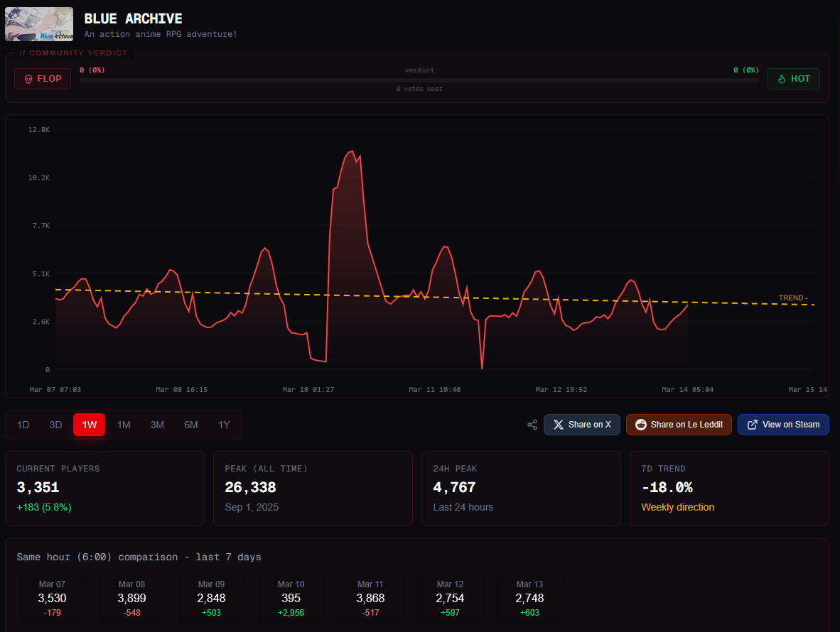Screen dimensions: 840x632
Task: Click x-axis label Mar 11 10:40
Action: 434,390
